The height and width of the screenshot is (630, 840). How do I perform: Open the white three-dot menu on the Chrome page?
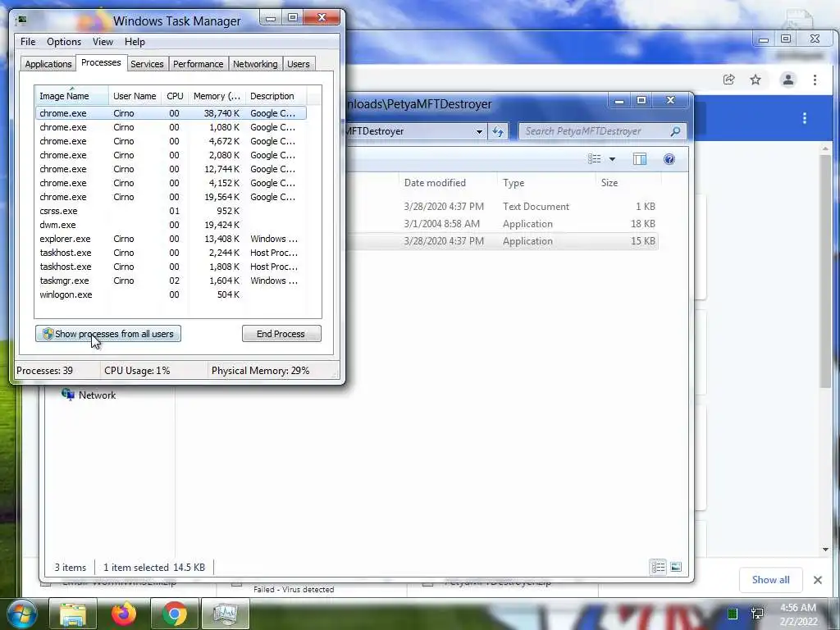(805, 118)
